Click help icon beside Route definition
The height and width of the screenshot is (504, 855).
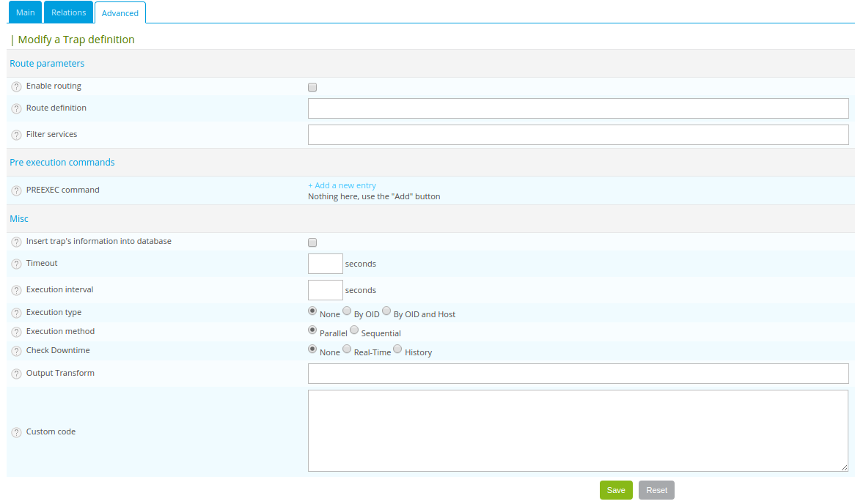[x=17, y=109]
